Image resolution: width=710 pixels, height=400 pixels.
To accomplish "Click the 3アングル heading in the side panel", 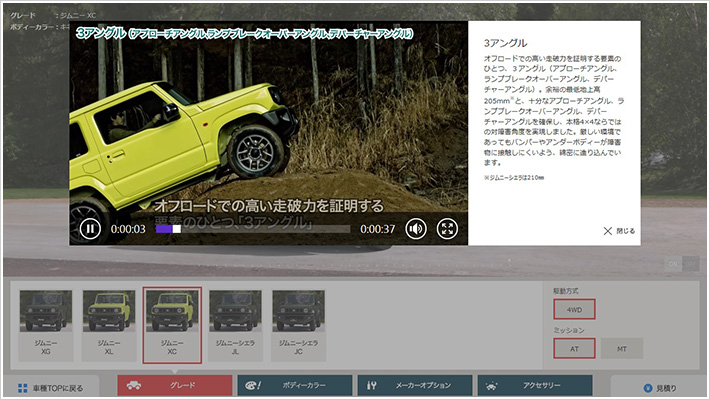I will 505,43.
